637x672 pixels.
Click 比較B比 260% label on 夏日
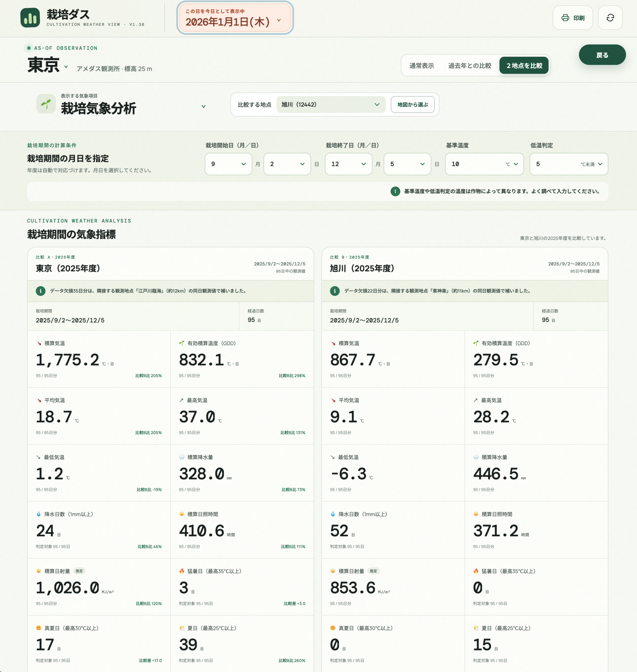click(x=292, y=661)
